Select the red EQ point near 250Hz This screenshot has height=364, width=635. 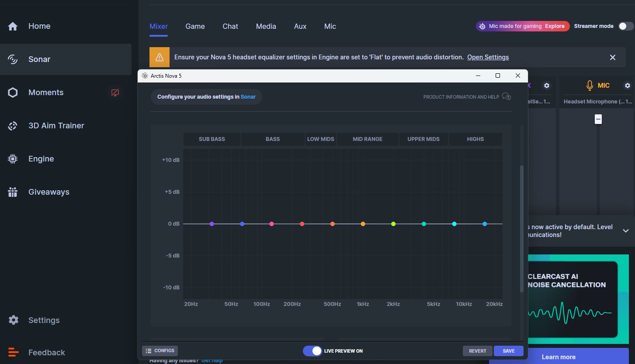302,224
